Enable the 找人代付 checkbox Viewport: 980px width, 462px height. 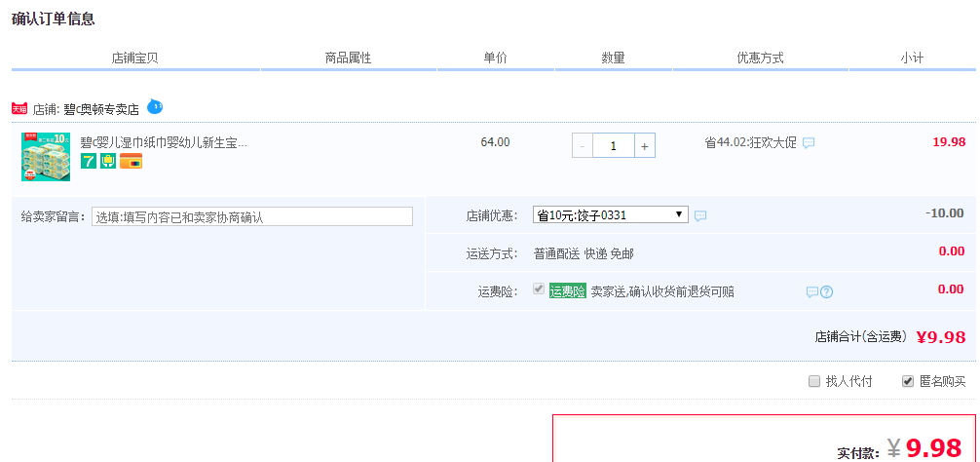pos(814,381)
